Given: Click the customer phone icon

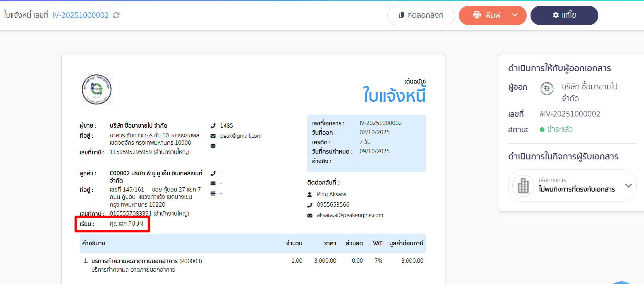Looking at the screenshot, I should [x=213, y=173].
